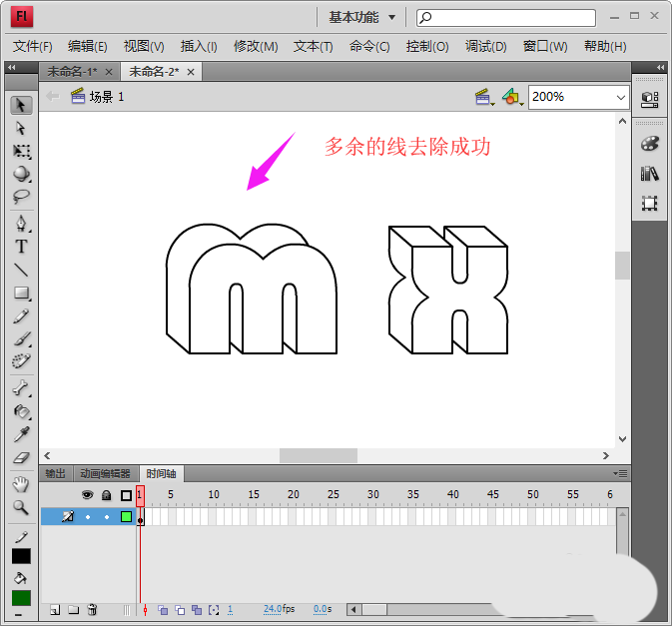Open the 窗口(W) menu
The width and height of the screenshot is (672, 626).
545,46
